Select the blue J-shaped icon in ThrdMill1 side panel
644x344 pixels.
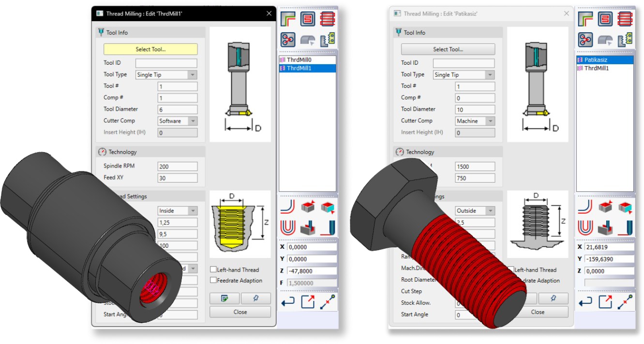pos(329,227)
